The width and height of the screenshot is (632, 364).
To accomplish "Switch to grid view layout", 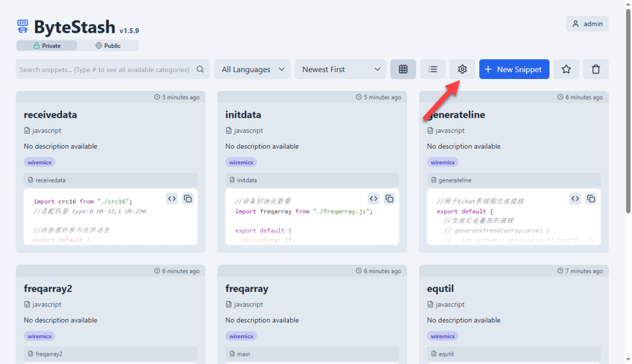I will click(403, 69).
